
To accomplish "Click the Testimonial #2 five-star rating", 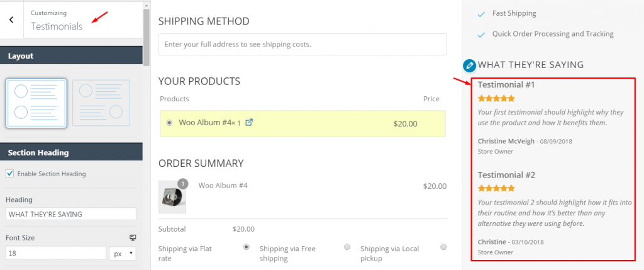I will pos(496,188).
